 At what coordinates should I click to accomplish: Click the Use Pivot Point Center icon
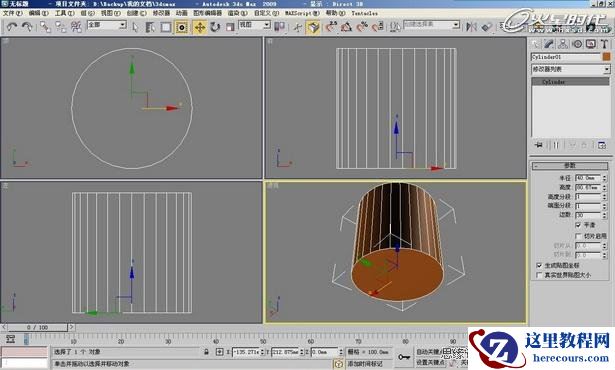click(279, 27)
